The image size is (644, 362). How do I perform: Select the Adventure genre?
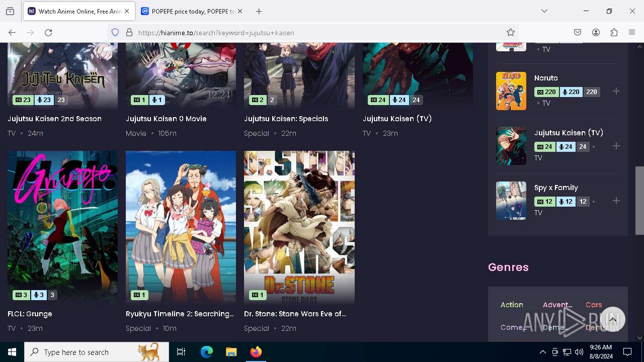[557, 305]
